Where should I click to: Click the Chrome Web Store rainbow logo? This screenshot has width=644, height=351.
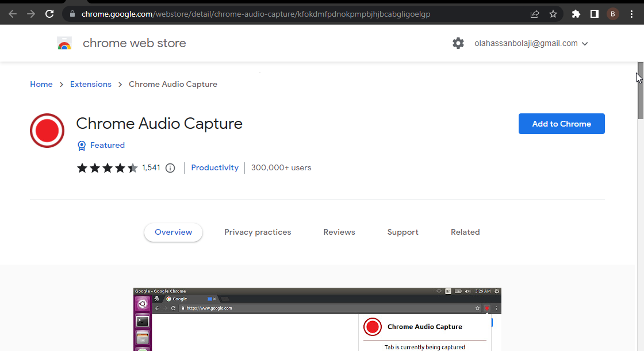pyautogui.click(x=64, y=43)
